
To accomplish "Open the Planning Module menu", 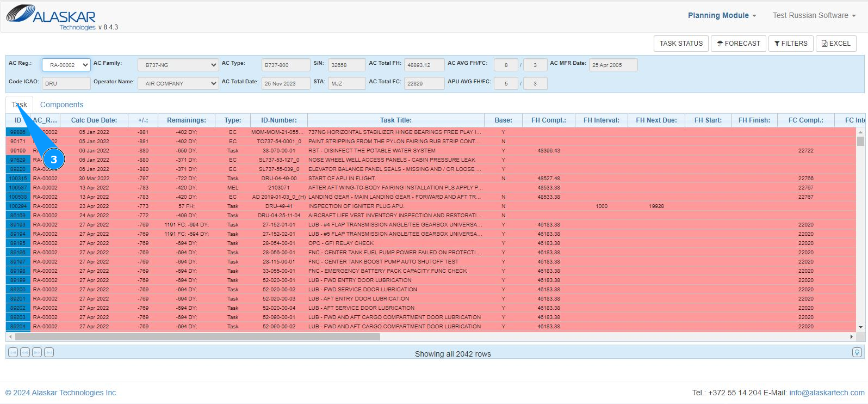I will pyautogui.click(x=722, y=15).
